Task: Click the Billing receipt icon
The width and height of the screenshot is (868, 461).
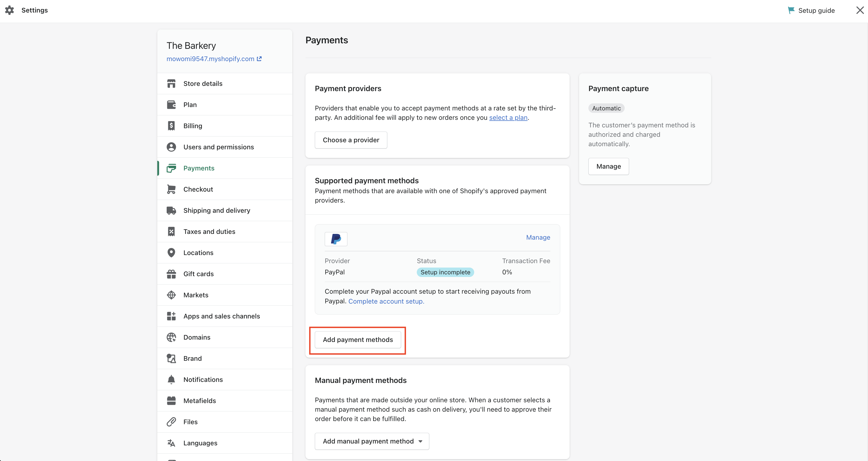Action: (171, 126)
